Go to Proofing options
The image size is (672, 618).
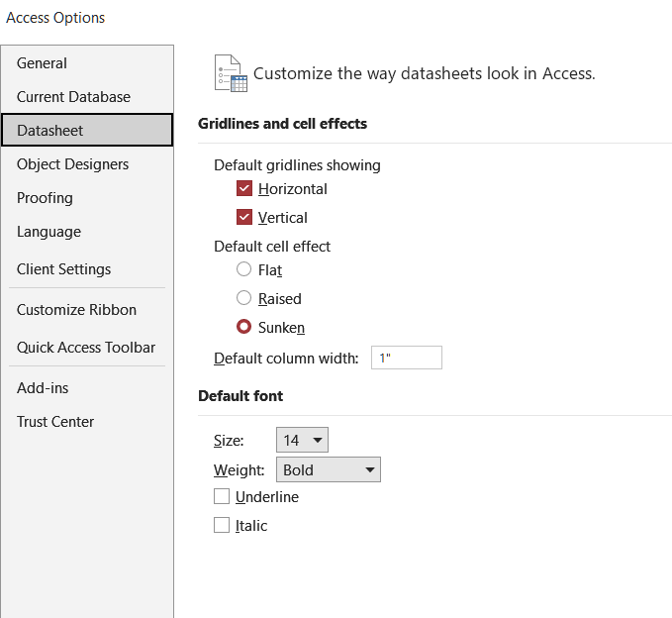coord(87,198)
